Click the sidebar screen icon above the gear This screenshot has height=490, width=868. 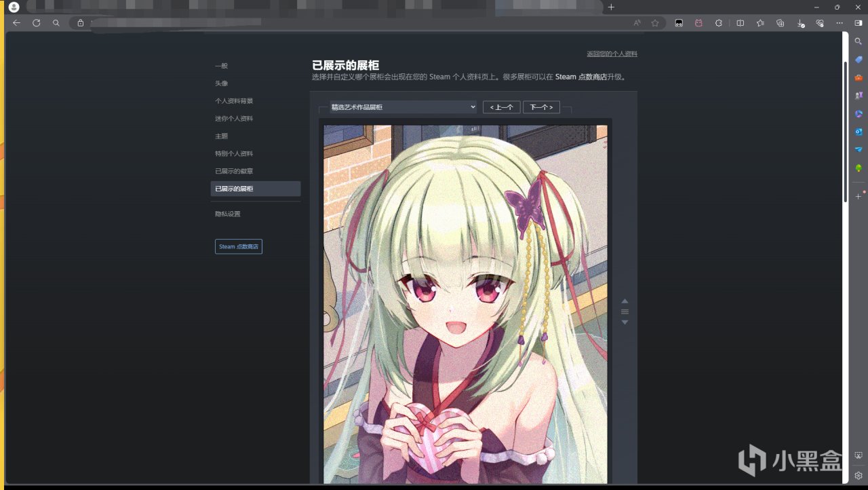pos(859,455)
